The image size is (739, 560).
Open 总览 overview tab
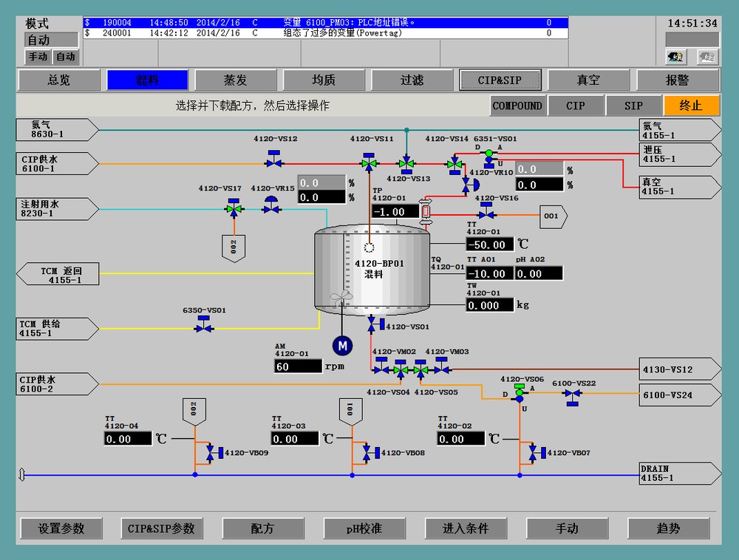[59, 80]
